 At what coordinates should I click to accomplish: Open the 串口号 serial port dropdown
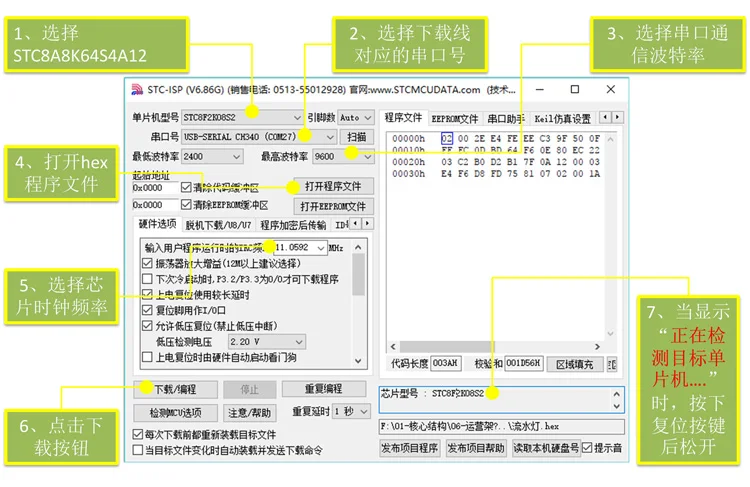pos(259,137)
